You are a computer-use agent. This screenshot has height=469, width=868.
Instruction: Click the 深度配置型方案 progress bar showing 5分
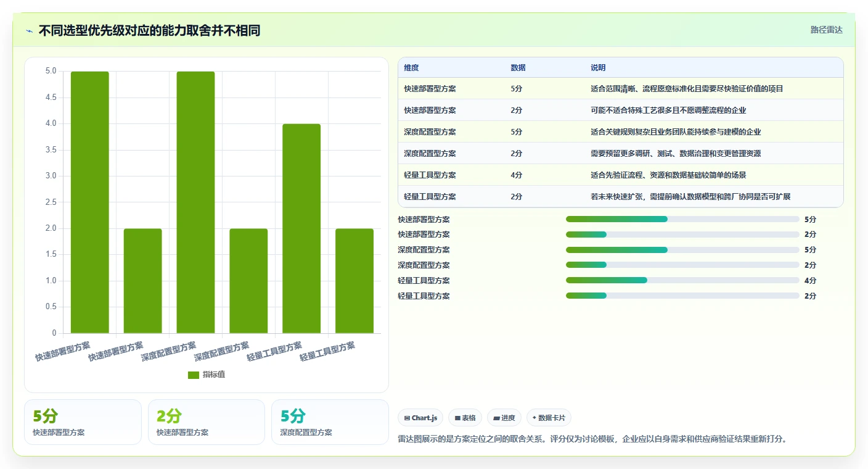682,250
